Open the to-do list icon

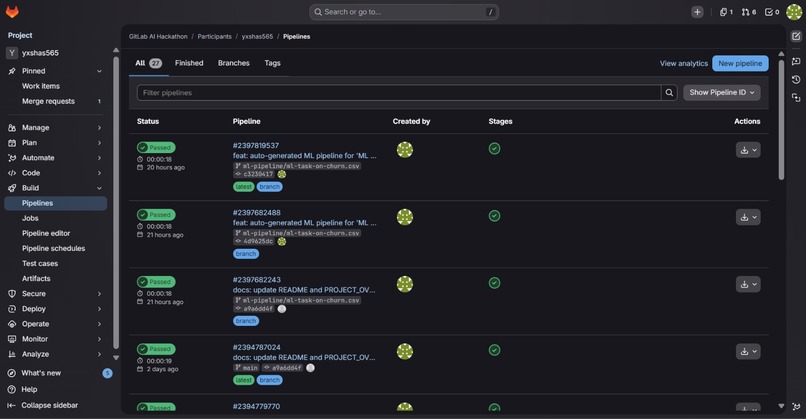pyautogui.click(x=772, y=12)
